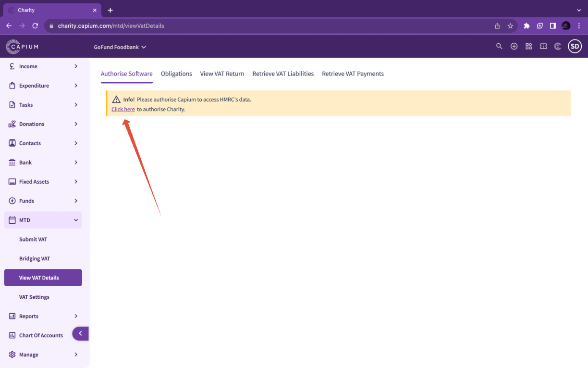The image size is (588, 368).
Task: Click the Manage gear icon
Action: coord(12,355)
